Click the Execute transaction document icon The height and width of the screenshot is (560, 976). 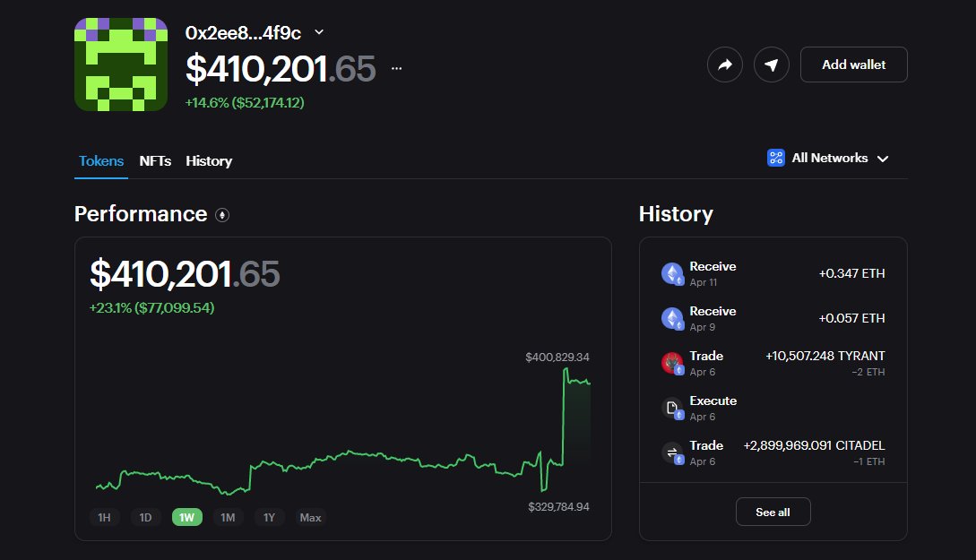[x=674, y=408]
